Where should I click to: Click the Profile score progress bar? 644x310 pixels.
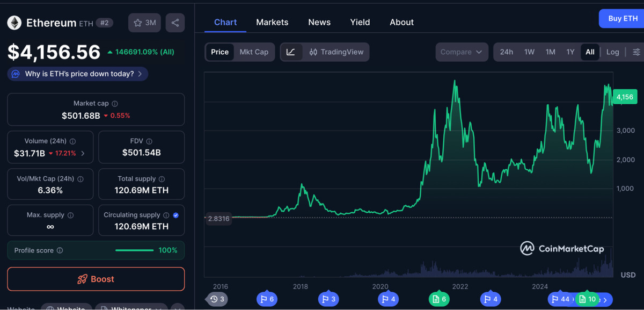(x=134, y=250)
